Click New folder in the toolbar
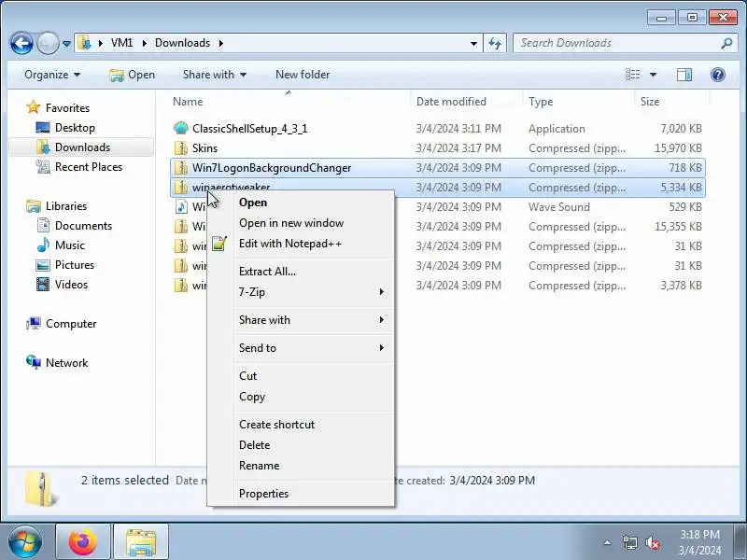 tap(303, 75)
